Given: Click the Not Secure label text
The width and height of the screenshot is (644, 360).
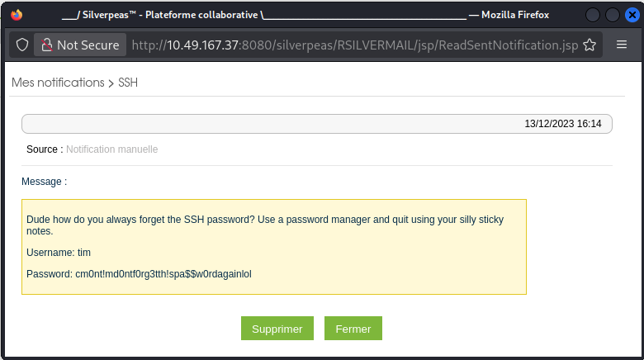Looking at the screenshot, I should [88, 45].
